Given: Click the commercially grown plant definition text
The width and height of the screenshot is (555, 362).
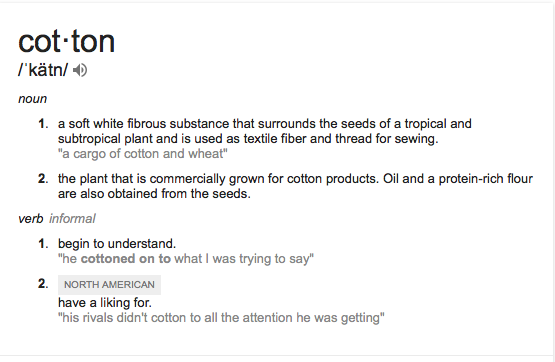Looking at the screenshot, I should pyautogui.click(x=295, y=186).
